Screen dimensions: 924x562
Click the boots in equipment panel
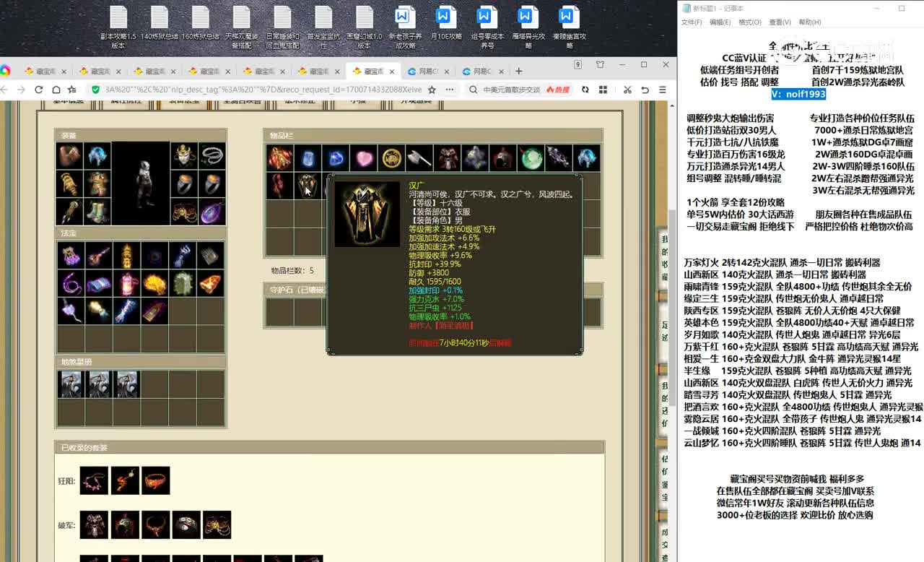point(97,212)
